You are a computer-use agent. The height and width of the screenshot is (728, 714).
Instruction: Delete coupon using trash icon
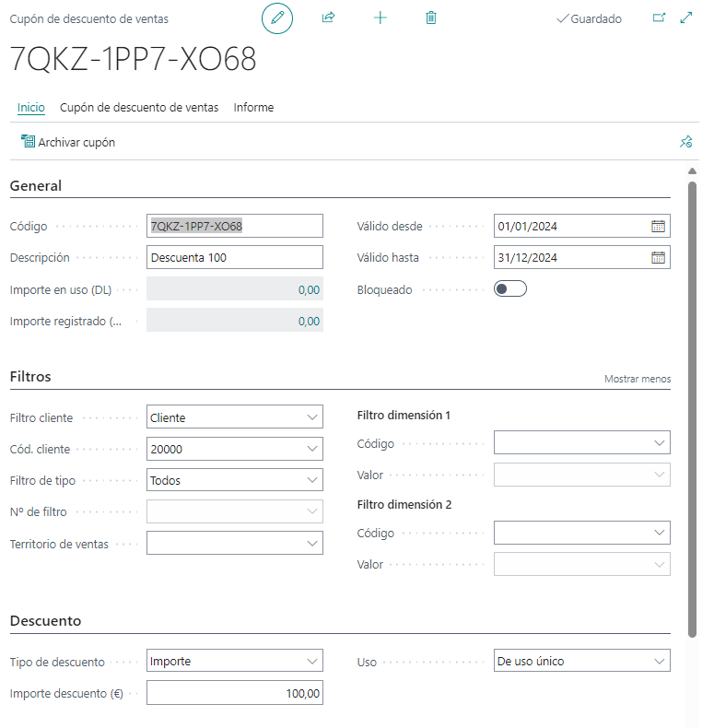(x=431, y=18)
